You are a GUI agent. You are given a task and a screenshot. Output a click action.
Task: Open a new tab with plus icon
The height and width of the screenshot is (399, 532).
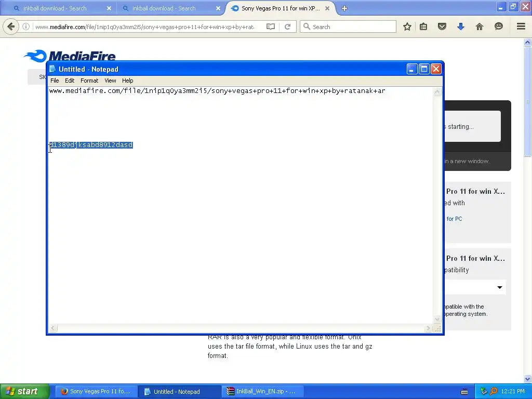344,8
